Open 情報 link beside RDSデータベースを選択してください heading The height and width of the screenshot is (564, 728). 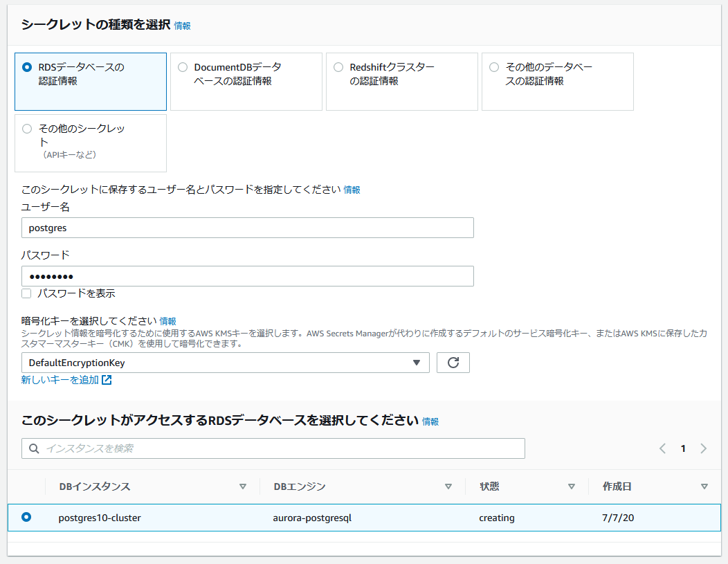point(430,421)
